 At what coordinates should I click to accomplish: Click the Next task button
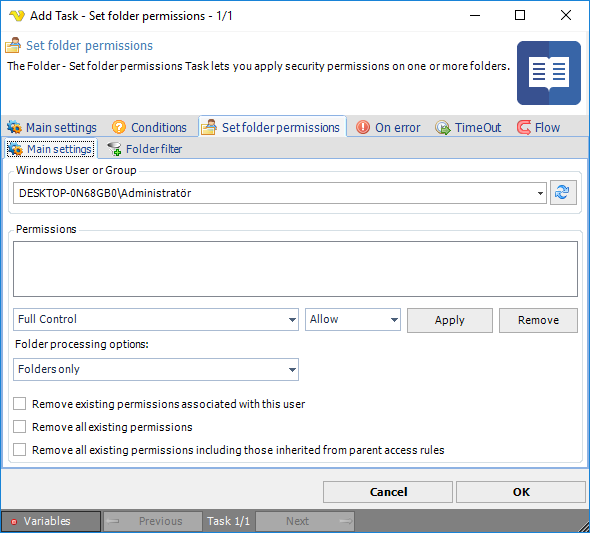click(305, 521)
